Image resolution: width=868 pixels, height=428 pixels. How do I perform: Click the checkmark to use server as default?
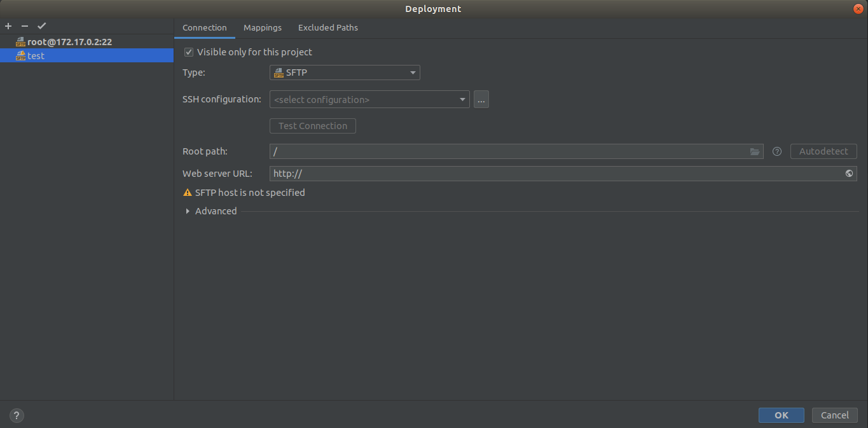(x=41, y=26)
